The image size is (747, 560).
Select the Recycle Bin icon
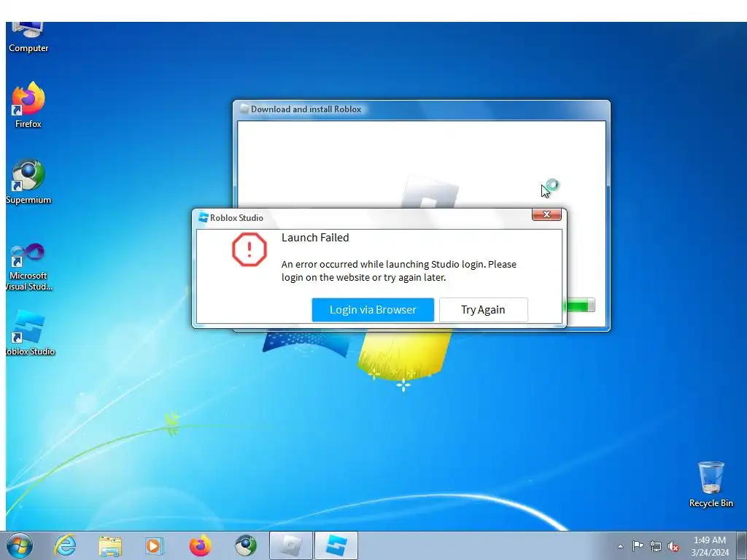tap(711, 484)
